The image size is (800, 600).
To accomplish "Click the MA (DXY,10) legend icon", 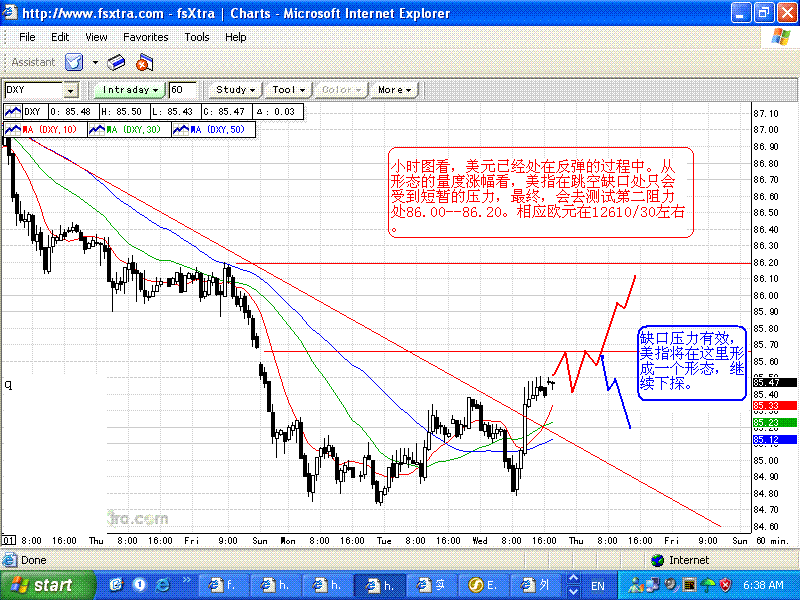I will point(13,130).
